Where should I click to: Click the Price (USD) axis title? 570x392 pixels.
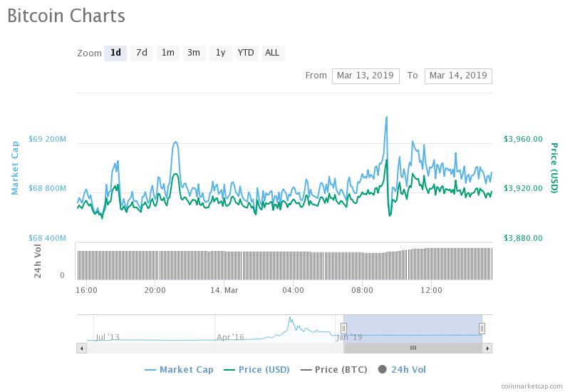554,167
